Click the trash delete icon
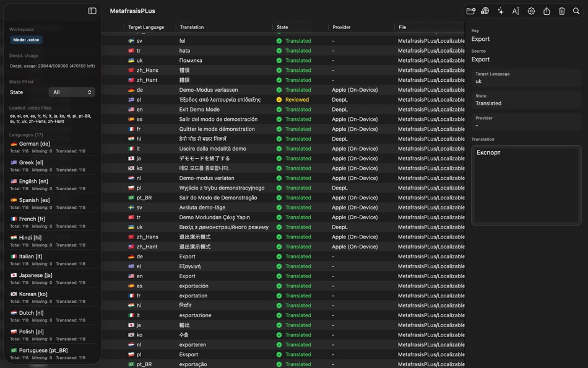 tap(562, 11)
